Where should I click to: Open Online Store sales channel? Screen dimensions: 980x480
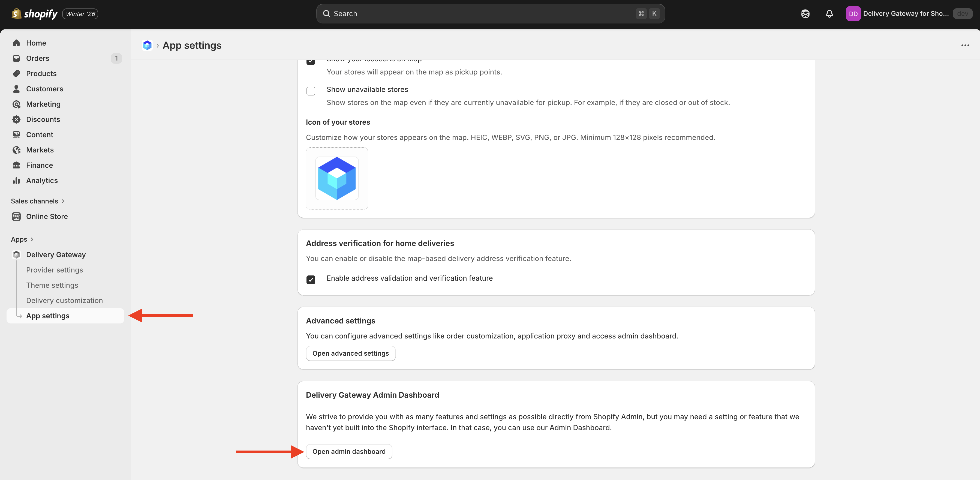[47, 217]
